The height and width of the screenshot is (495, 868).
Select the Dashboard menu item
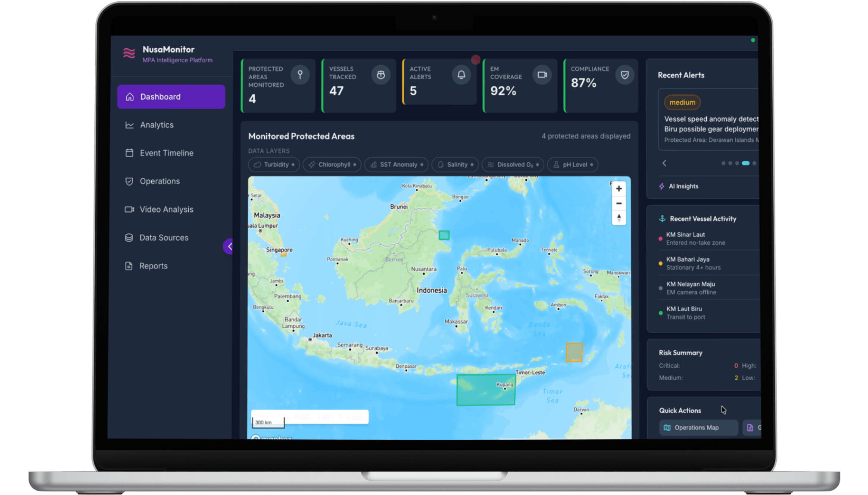pyautogui.click(x=160, y=97)
